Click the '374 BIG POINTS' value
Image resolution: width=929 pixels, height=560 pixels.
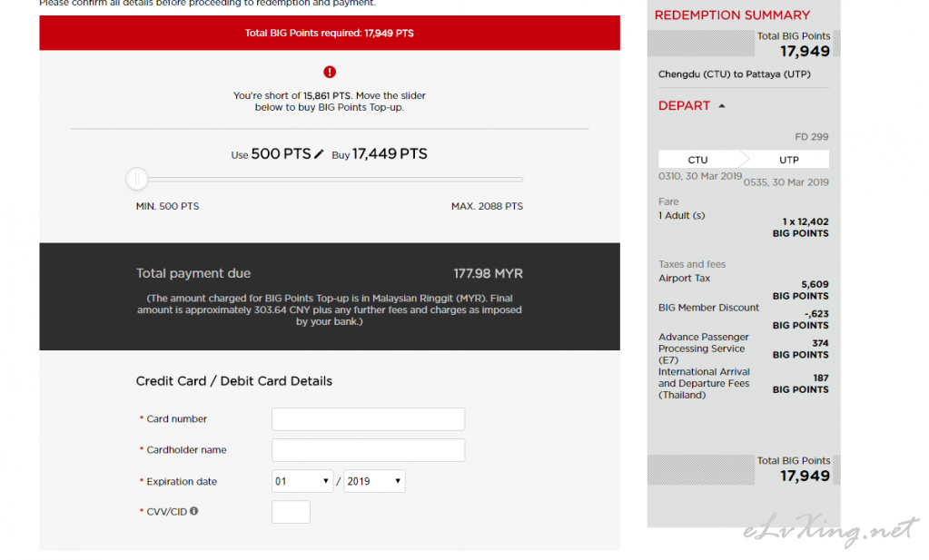tap(800, 349)
